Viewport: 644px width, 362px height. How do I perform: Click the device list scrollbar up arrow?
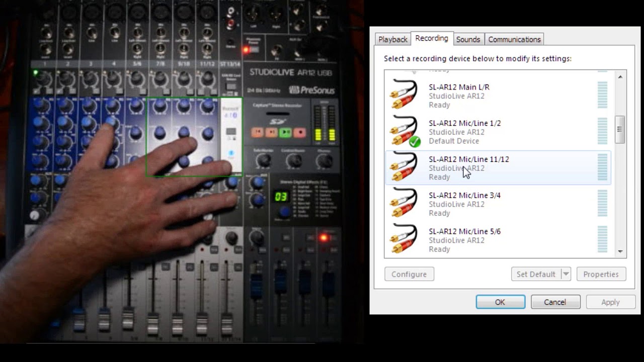point(620,77)
